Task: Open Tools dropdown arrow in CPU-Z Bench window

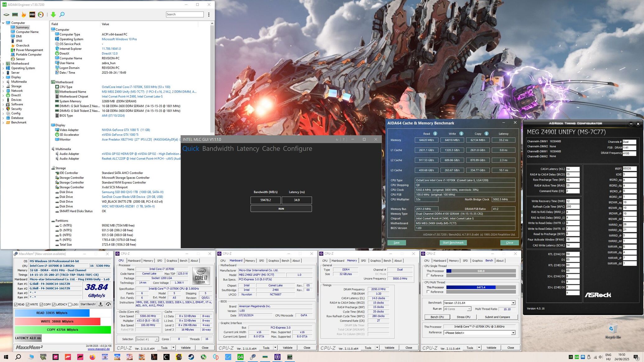Action: point(479,348)
